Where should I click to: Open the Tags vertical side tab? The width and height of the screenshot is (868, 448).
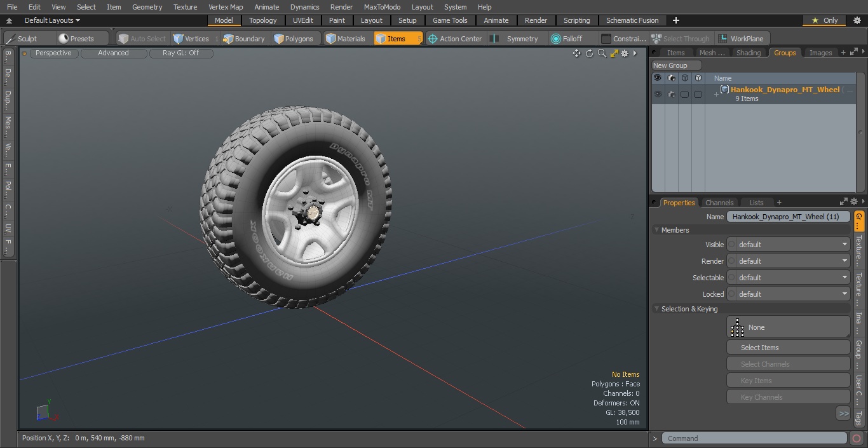[858, 417]
